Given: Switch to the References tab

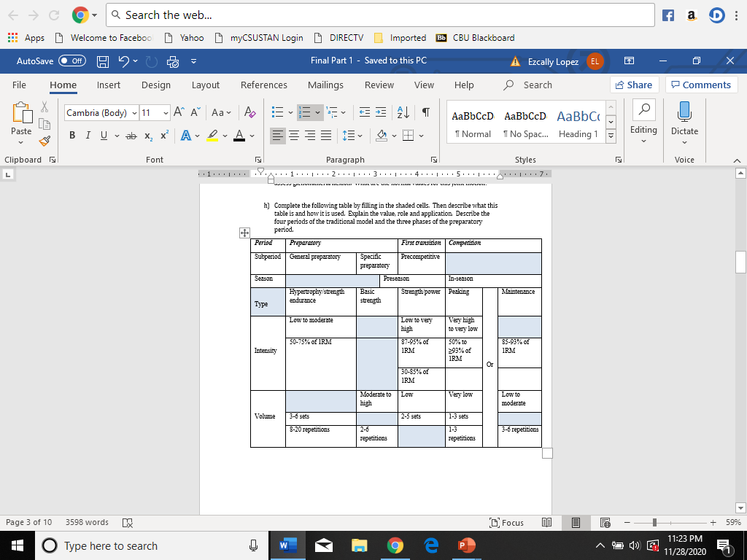Looking at the screenshot, I should pos(264,85).
